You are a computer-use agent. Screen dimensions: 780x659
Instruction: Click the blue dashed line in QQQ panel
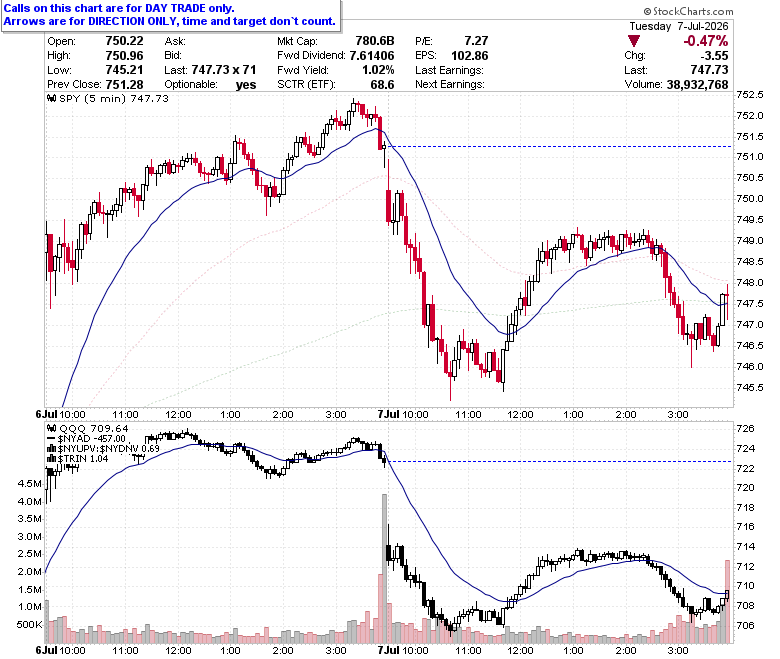pos(560,462)
